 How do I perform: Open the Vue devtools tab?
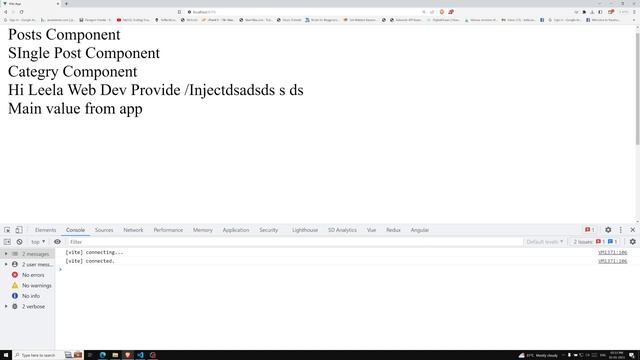(x=371, y=230)
